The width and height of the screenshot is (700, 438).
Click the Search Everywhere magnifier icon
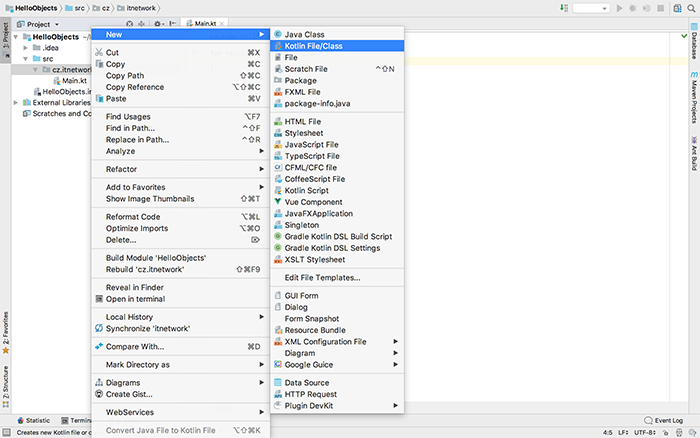pyautogui.click(x=691, y=8)
